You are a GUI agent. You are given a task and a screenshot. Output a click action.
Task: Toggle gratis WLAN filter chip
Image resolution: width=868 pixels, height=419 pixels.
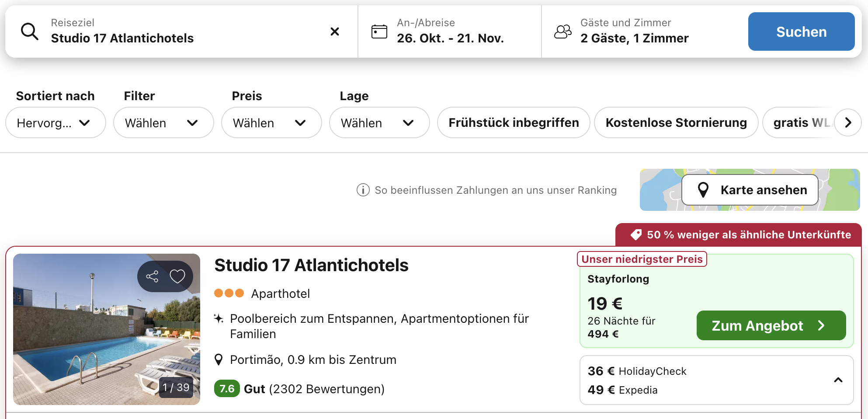click(799, 123)
